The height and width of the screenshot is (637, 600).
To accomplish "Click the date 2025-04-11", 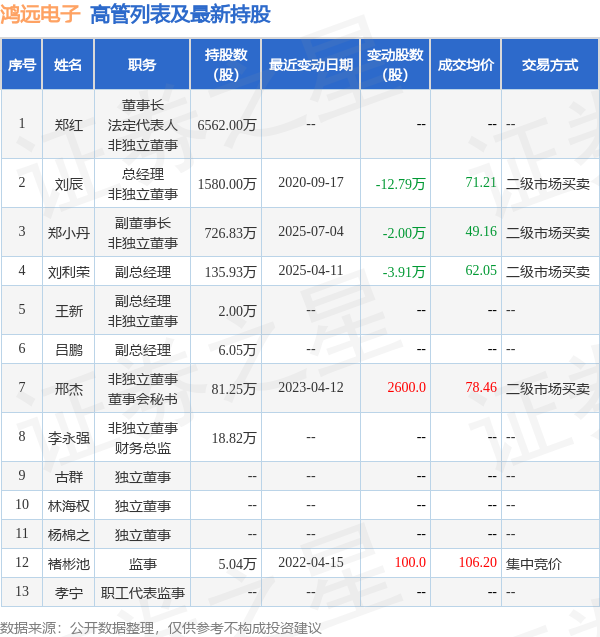I will (x=311, y=270).
